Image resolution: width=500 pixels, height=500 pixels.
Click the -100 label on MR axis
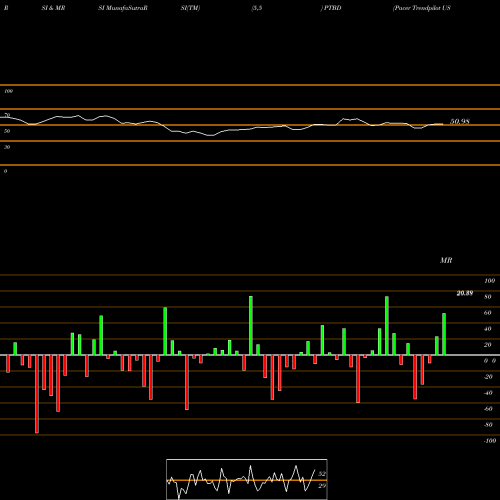490,441
